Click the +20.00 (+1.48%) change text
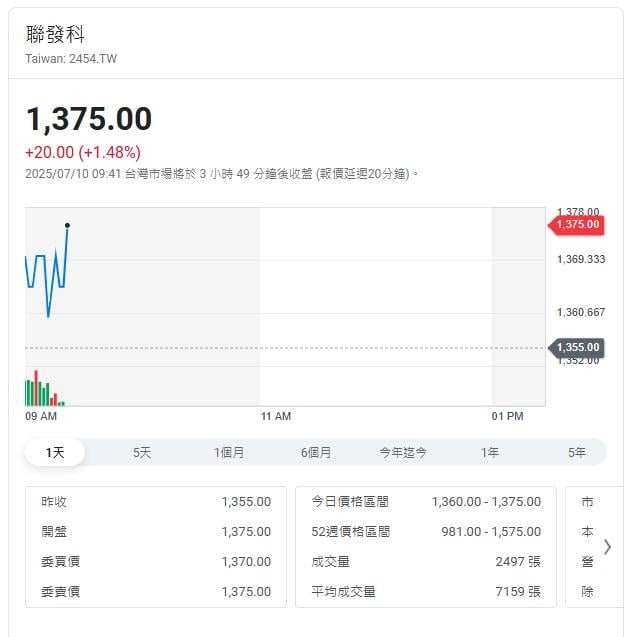 (x=83, y=153)
